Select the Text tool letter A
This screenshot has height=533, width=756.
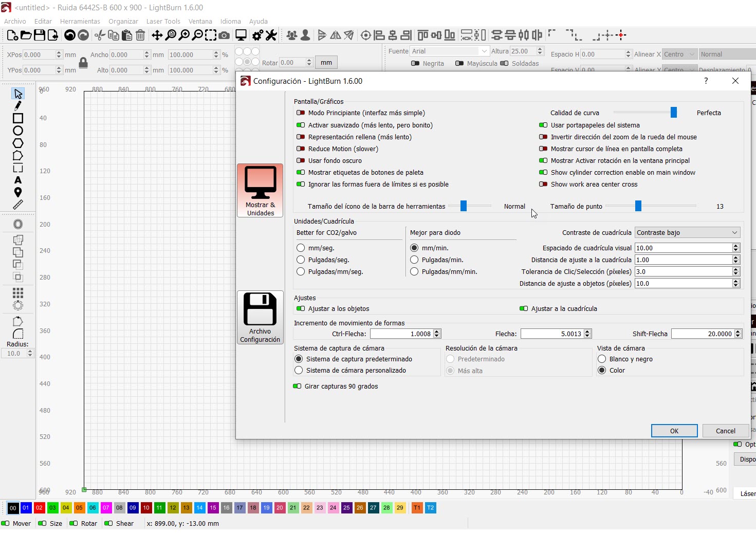[18, 180]
